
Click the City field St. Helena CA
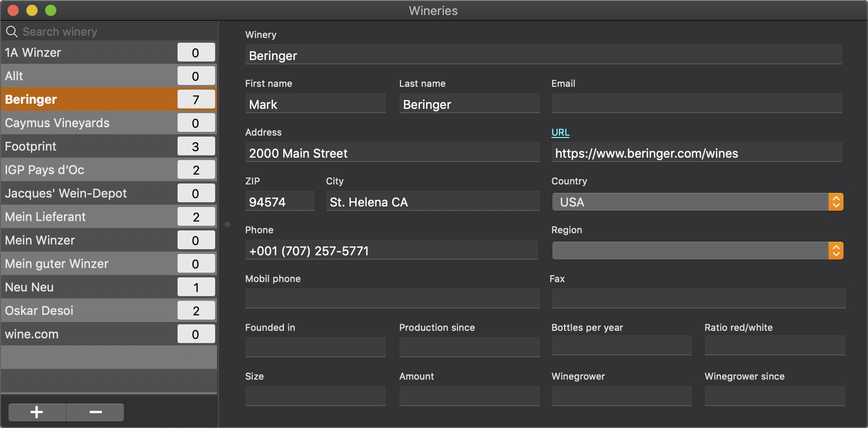click(x=433, y=201)
